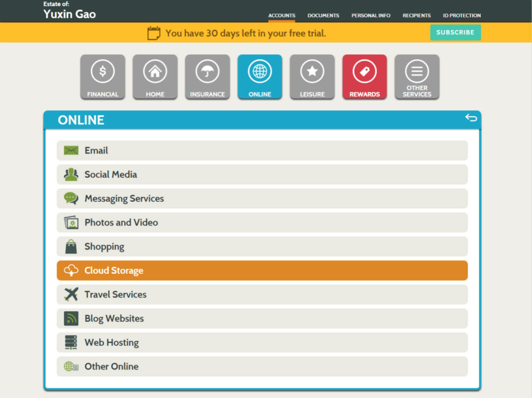Go to the Personal Info tab
532x398 pixels.
click(x=370, y=15)
